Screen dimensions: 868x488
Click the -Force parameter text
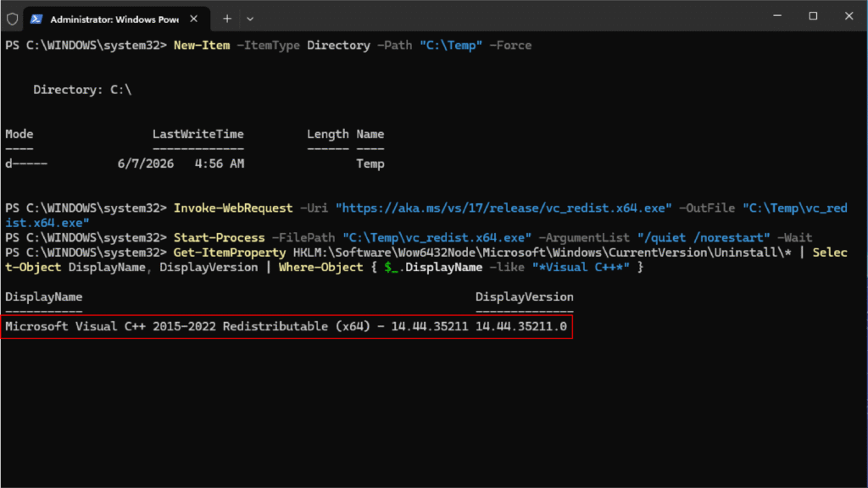pos(510,46)
